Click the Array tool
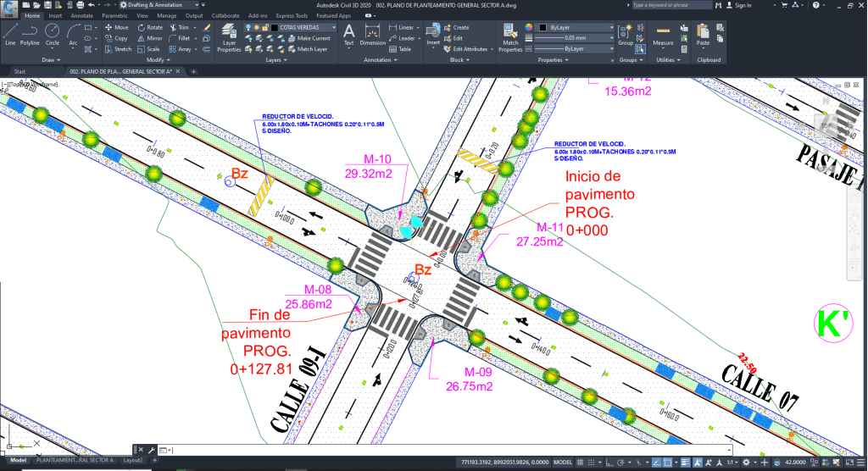 click(x=181, y=49)
